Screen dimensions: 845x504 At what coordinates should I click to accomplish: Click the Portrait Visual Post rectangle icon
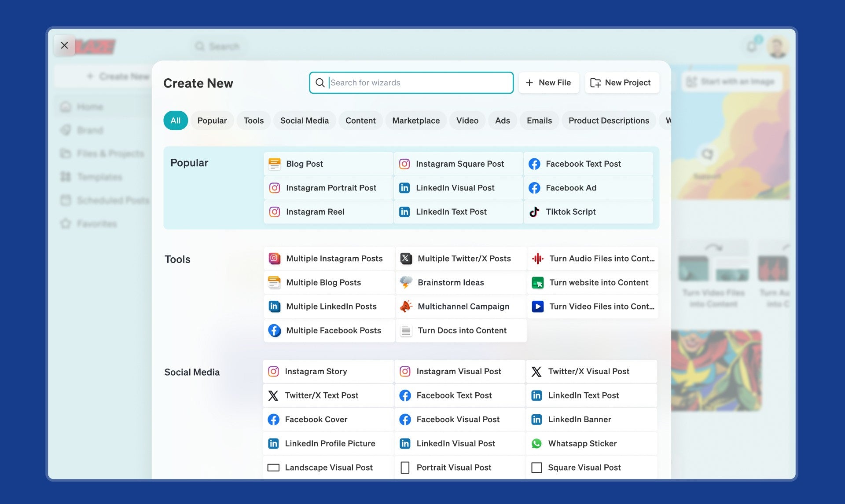click(405, 467)
